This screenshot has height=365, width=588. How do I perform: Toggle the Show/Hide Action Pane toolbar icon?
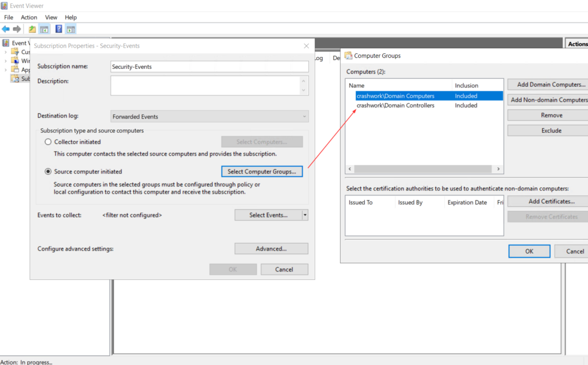(70, 29)
